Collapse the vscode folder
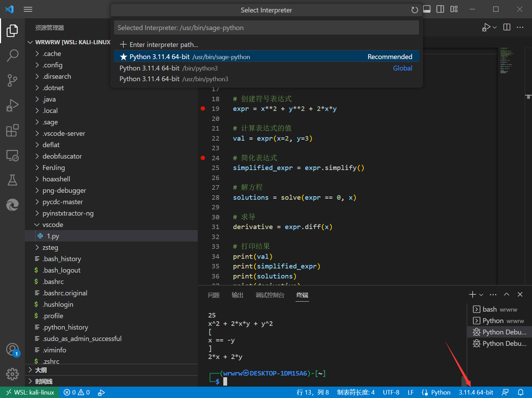Viewport: 532px width, 398px height. pos(53,225)
